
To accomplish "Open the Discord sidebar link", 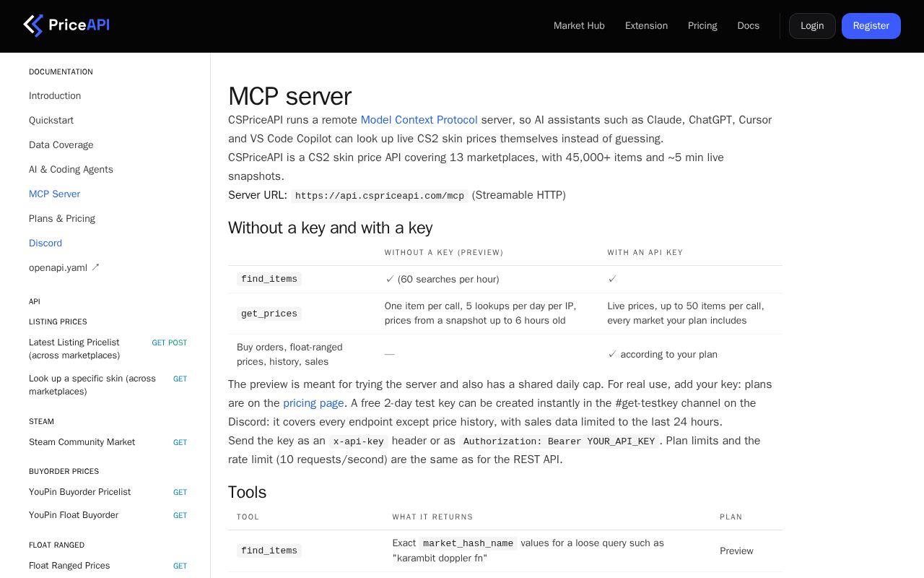I will tap(45, 243).
